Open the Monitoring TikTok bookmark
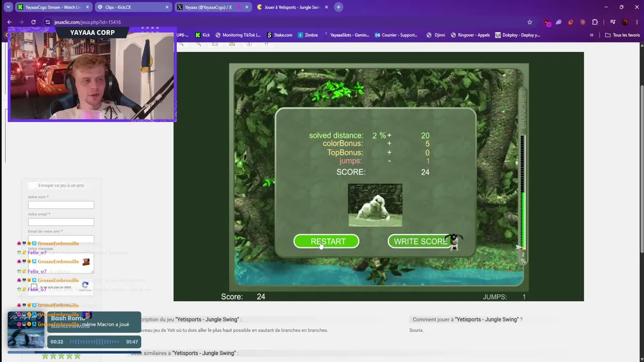The width and height of the screenshot is (644, 362). (238, 35)
